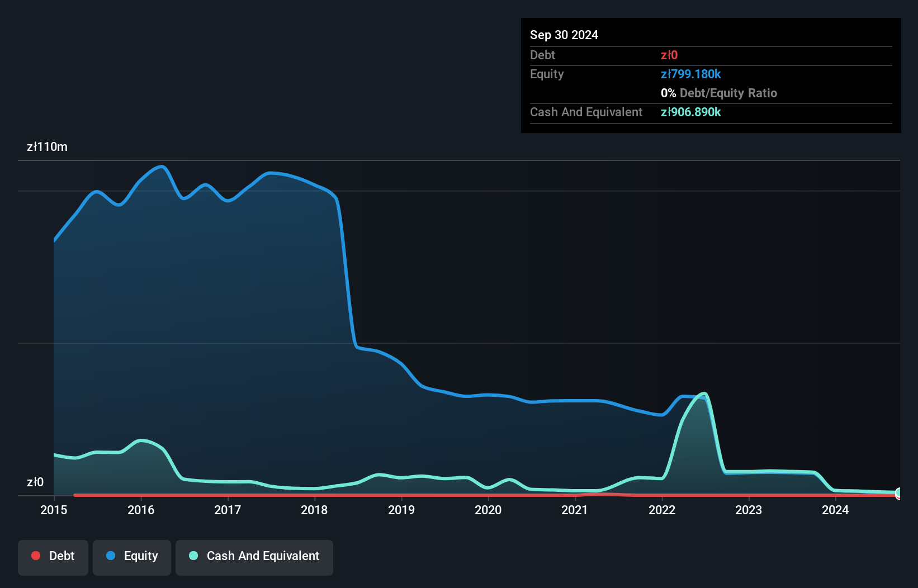Screen dimensions: 918x588
Task: Toggle the Debt series visibility
Action: click(x=53, y=557)
